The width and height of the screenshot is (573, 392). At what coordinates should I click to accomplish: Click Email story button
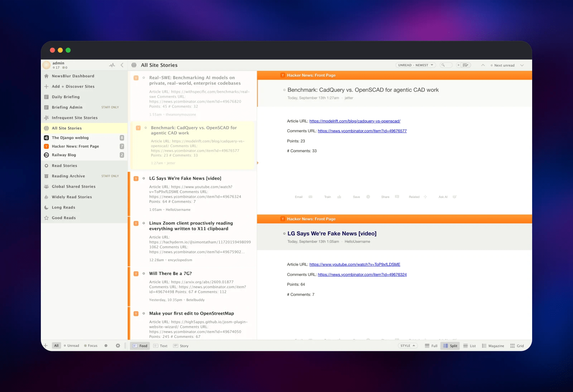[303, 197]
